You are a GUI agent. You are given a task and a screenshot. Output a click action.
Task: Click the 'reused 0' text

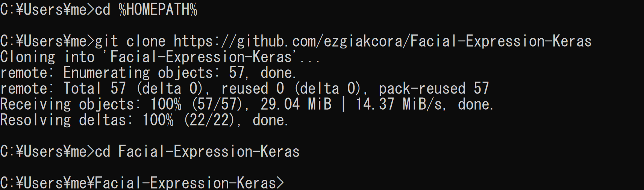(253, 89)
